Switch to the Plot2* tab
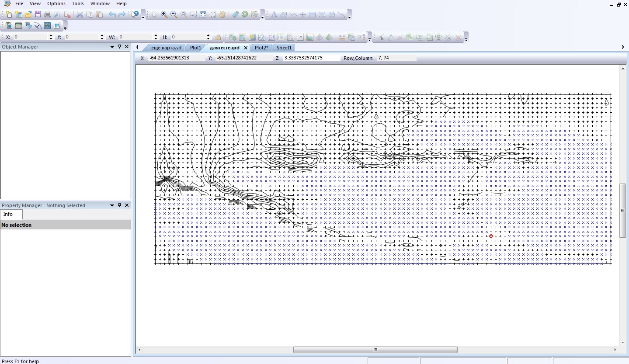The image size is (629, 364). tap(261, 48)
